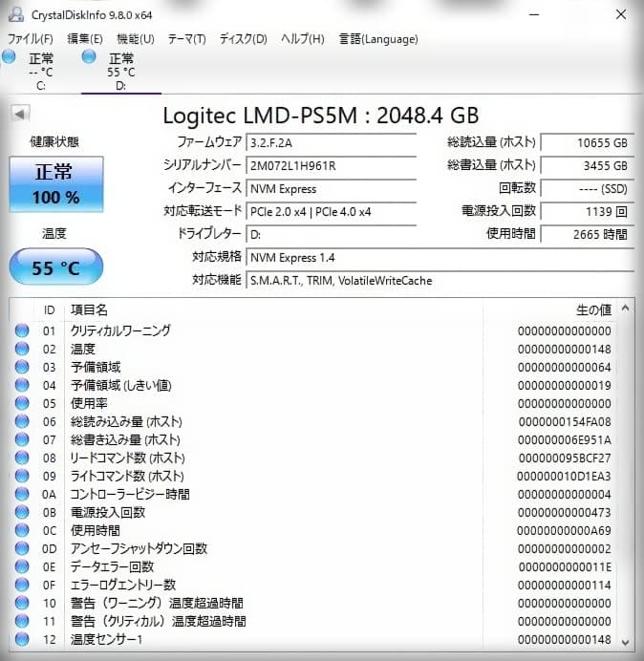Open the 言語(Language) menu

pyautogui.click(x=378, y=39)
